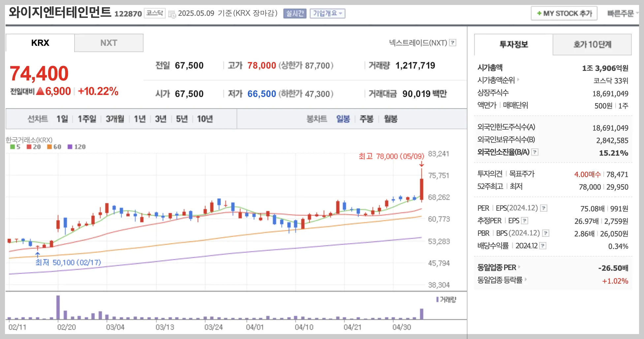Click the 시가총액 value 1조 3,906억원
Image resolution: width=644 pixels, height=339 pixels.
(605, 68)
